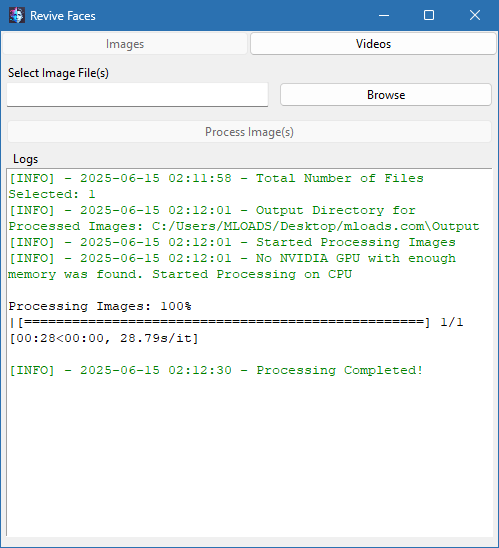The height and width of the screenshot is (548, 499).
Task: Click the No NVIDIA GPU warning log line
Action: (232, 266)
